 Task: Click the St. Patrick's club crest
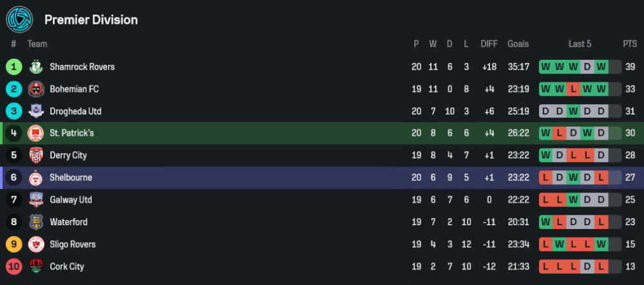tap(35, 133)
